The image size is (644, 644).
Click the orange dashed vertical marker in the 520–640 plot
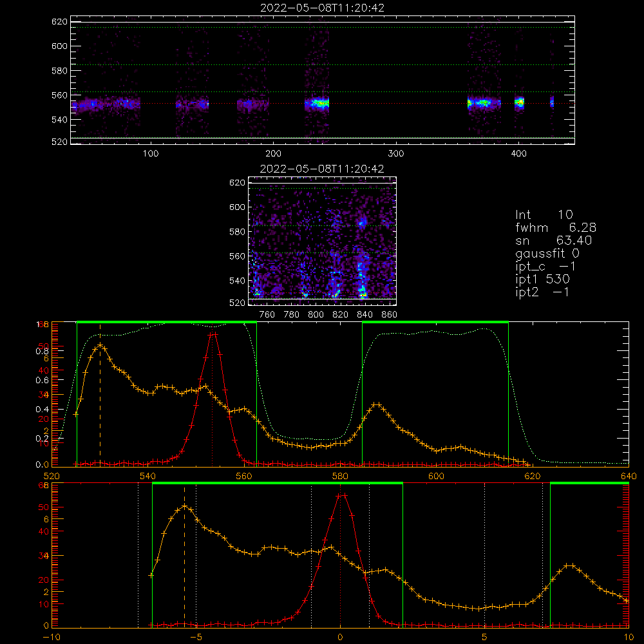point(100,394)
